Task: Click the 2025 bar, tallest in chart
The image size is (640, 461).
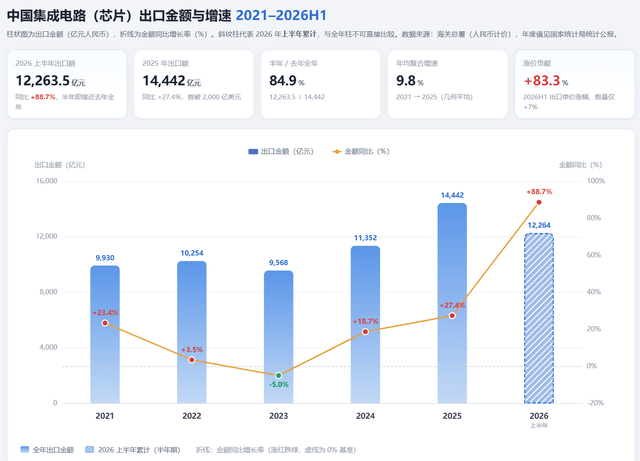Action: point(452,303)
